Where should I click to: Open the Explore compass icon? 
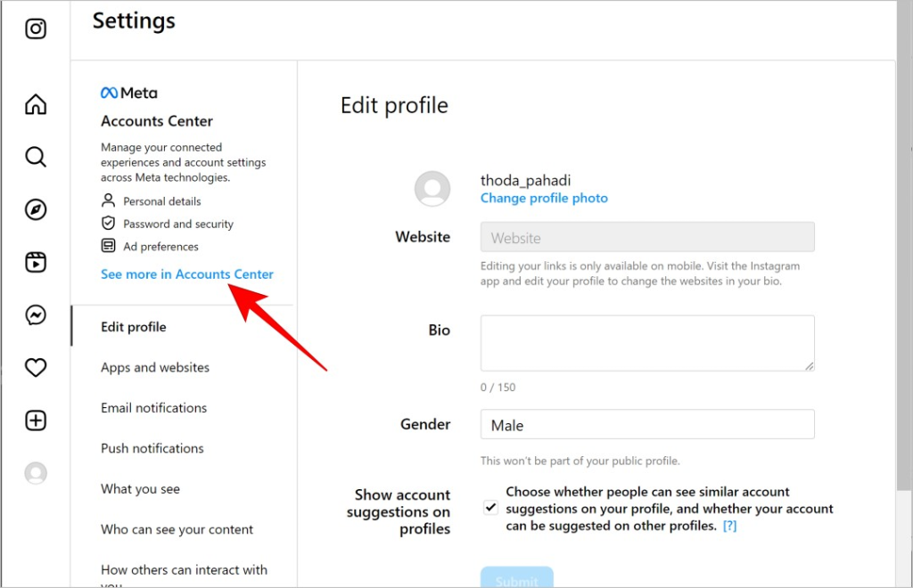pos(36,209)
